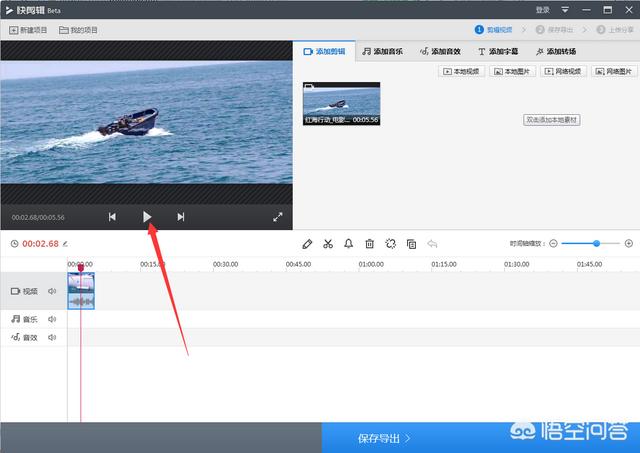
Task: Click the bell marker icon in timeline toolbar
Action: 349,244
